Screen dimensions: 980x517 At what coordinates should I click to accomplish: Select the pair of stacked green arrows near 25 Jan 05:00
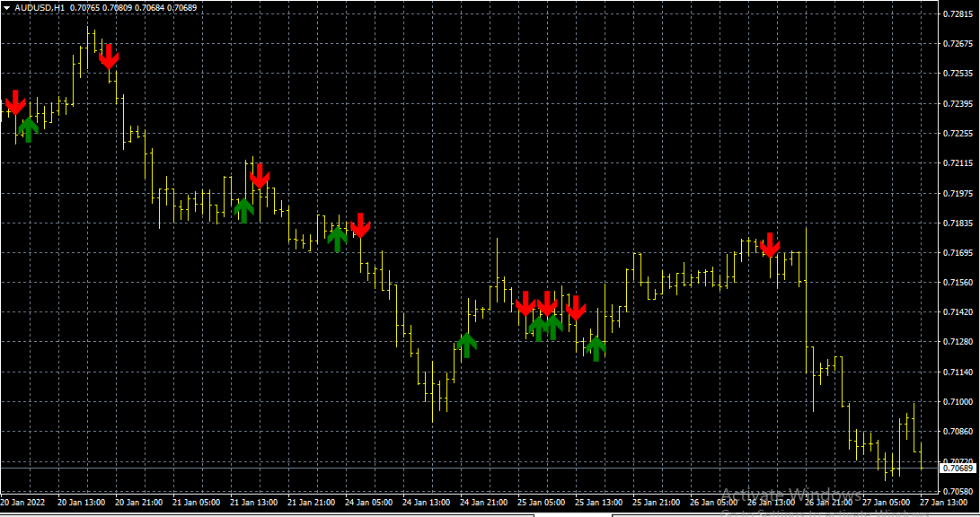pyautogui.click(x=546, y=328)
